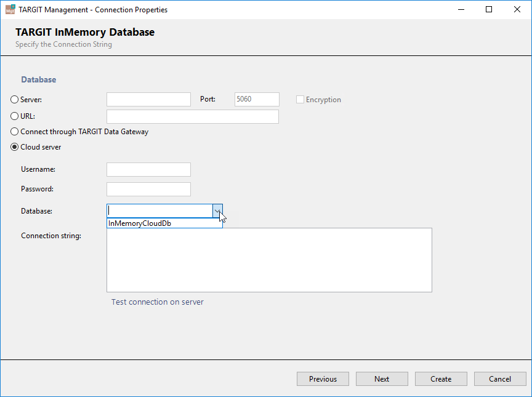532x397 pixels.
Task: Click the Create button
Action: point(441,379)
